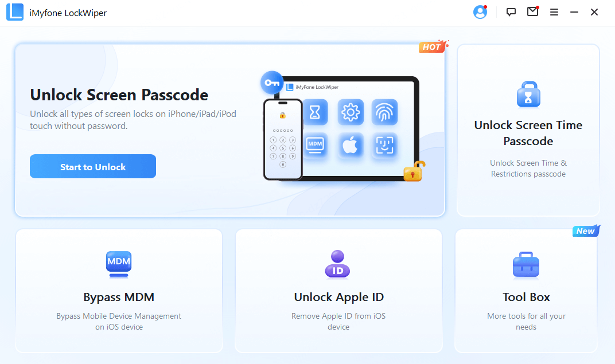The width and height of the screenshot is (615, 364).
Task: Open the hamburger menu in title bar
Action: [x=554, y=13]
